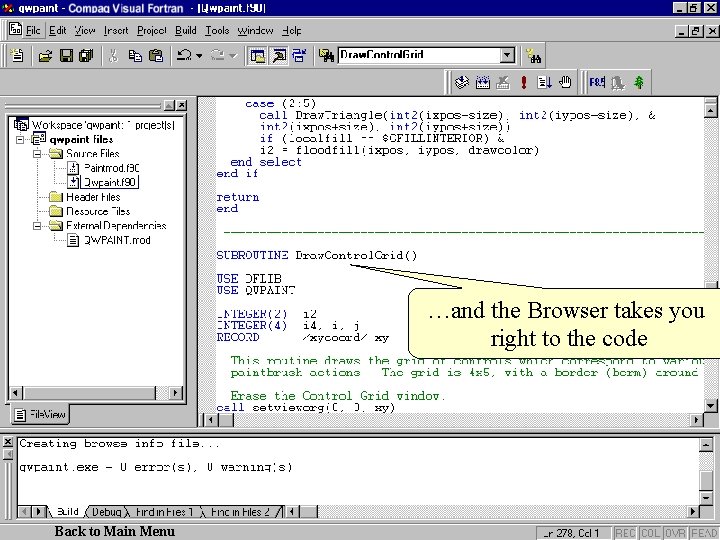Click the code editor's scroll up arrow
The height and width of the screenshot is (540, 720).
click(710, 110)
